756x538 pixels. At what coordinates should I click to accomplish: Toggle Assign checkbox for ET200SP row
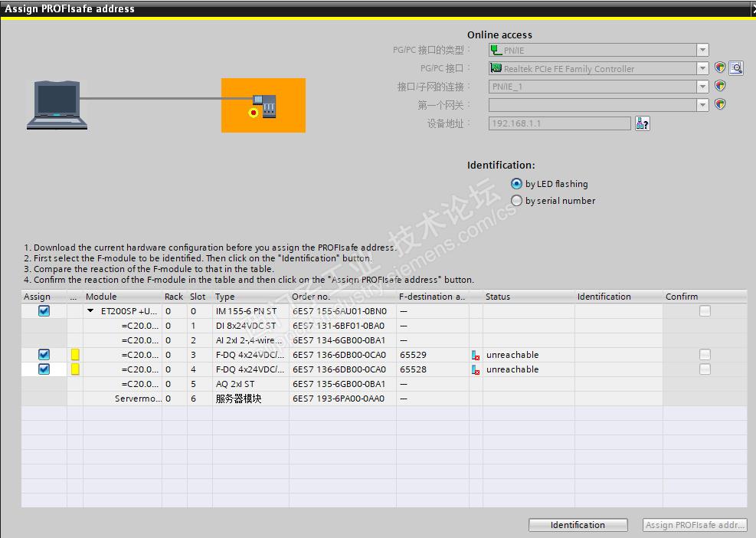coord(44,310)
